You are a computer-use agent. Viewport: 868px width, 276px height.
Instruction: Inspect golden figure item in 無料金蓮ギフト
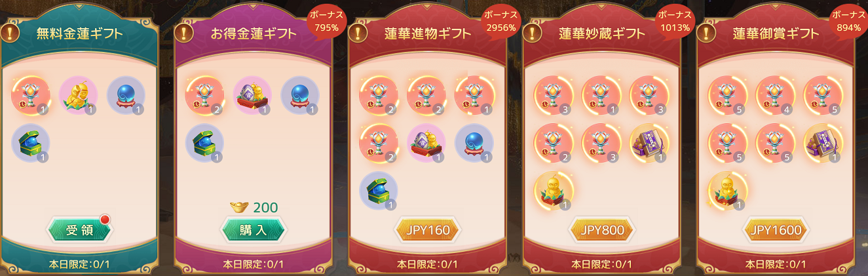(79, 95)
